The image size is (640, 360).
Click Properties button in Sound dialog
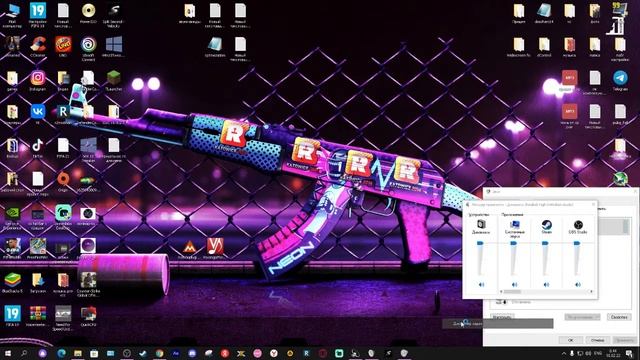[x=619, y=317]
